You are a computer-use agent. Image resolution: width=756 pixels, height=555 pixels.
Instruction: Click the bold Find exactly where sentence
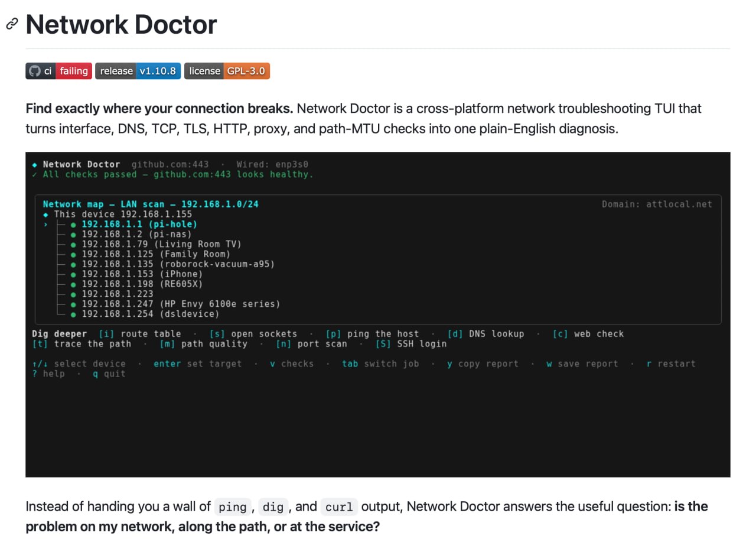click(x=159, y=109)
